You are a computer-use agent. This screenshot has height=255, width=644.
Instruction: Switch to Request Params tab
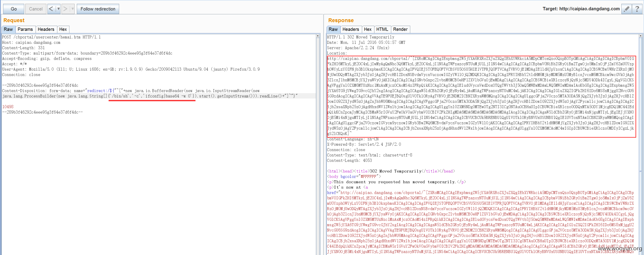[x=25, y=29]
